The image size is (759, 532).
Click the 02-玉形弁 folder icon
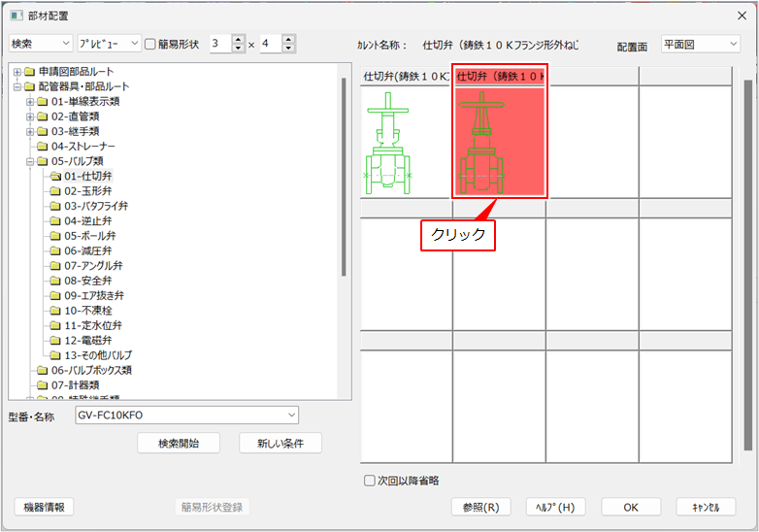point(55,191)
